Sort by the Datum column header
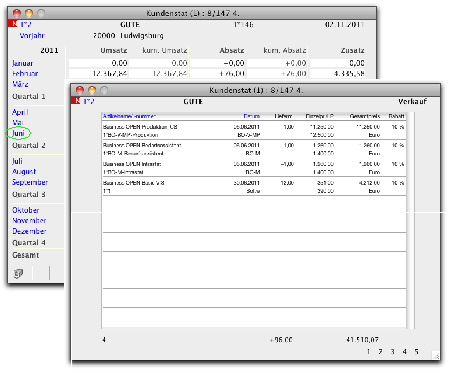 point(252,116)
